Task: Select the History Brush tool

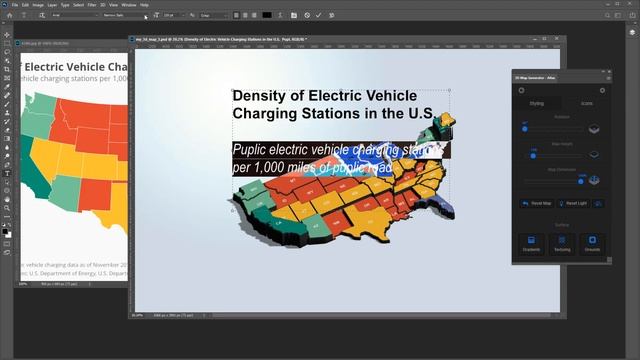Action: coord(7,122)
